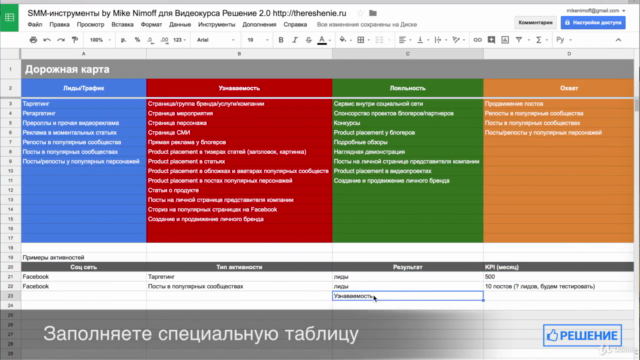The width and height of the screenshot is (640, 360).
Task: Open the Инструменты menu
Action: click(x=216, y=24)
